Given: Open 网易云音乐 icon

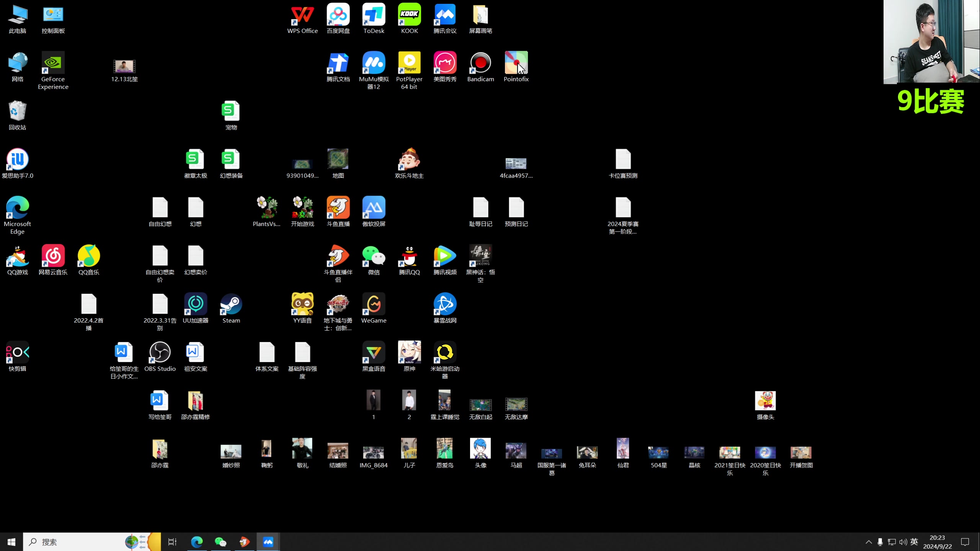Looking at the screenshot, I should tap(53, 260).
